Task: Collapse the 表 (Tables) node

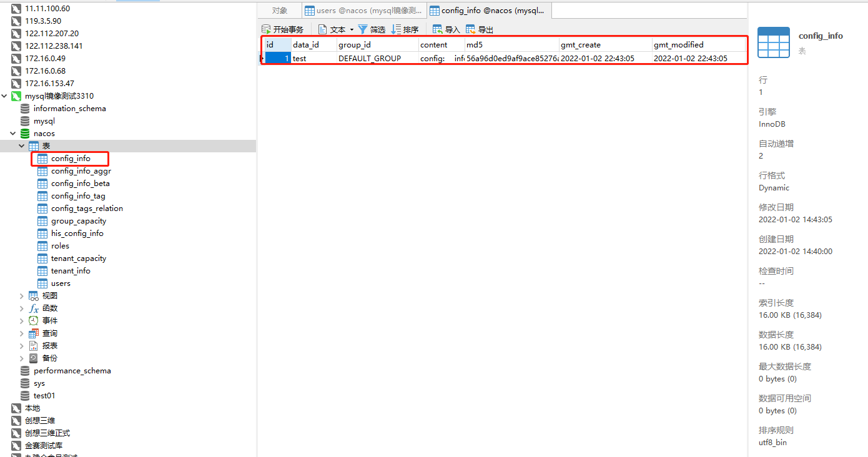Action: [22, 146]
